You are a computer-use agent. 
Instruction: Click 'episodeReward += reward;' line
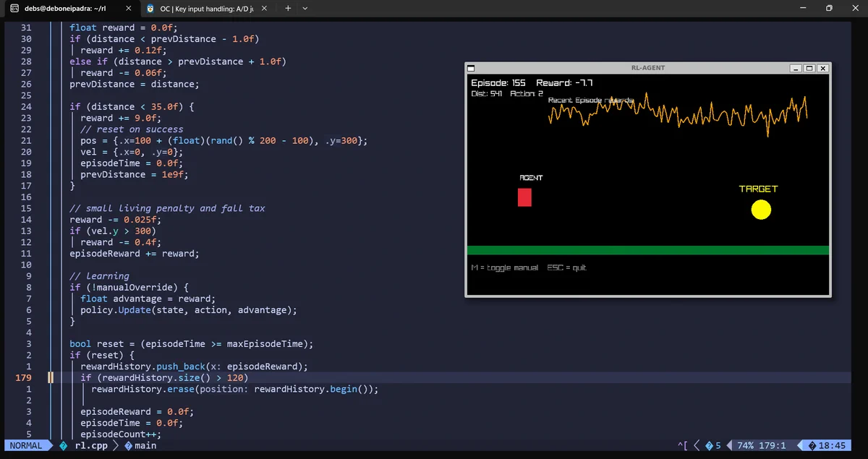[135, 253]
